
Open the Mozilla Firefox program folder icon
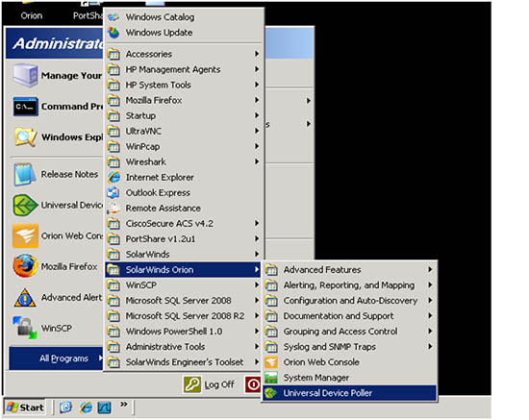[113, 101]
